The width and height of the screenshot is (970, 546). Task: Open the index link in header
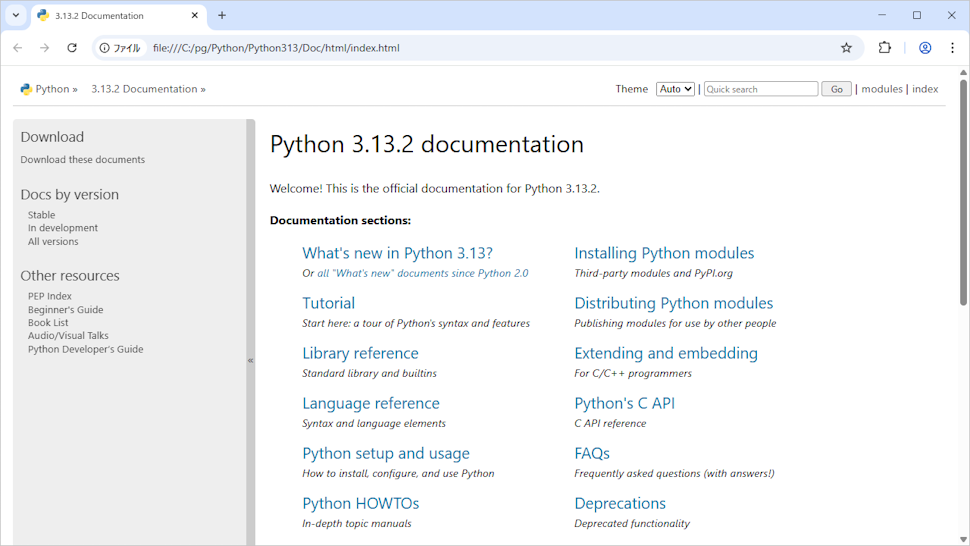[925, 89]
